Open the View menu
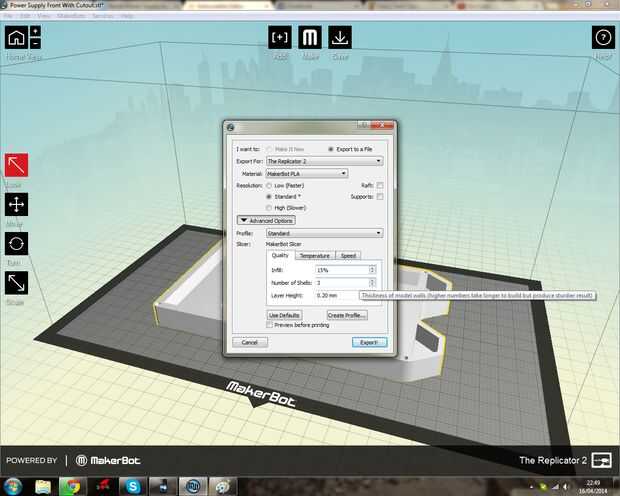The image size is (620, 496). [x=44, y=16]
